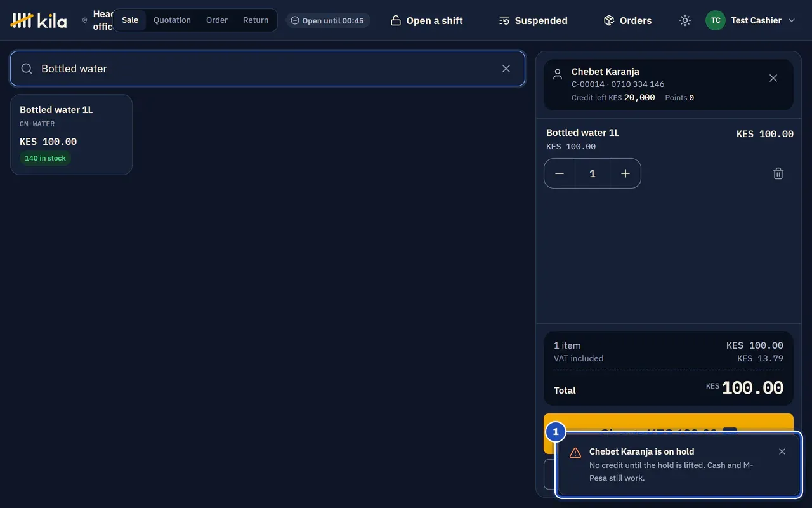Image resolution: width=812 pixels, height=508 pixels.
Task: Click the warning triangle icon
Action: pyautogui.click(x=575, y=453)
